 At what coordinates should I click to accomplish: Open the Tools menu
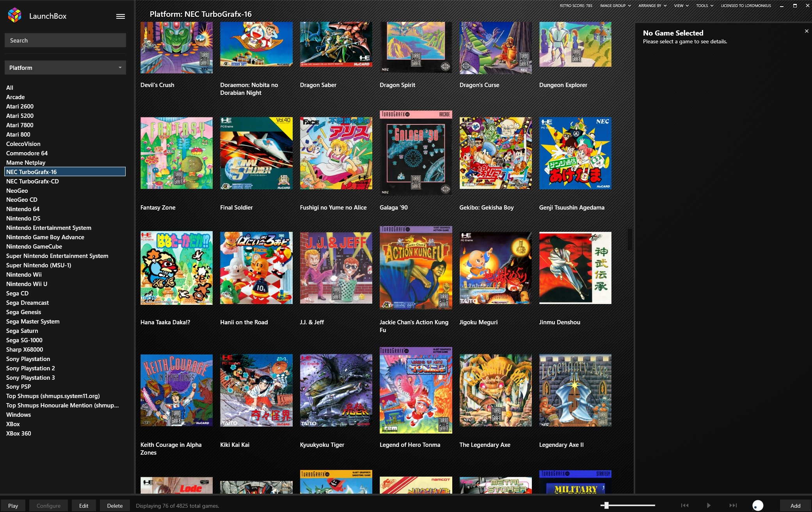tap(705, 5)
